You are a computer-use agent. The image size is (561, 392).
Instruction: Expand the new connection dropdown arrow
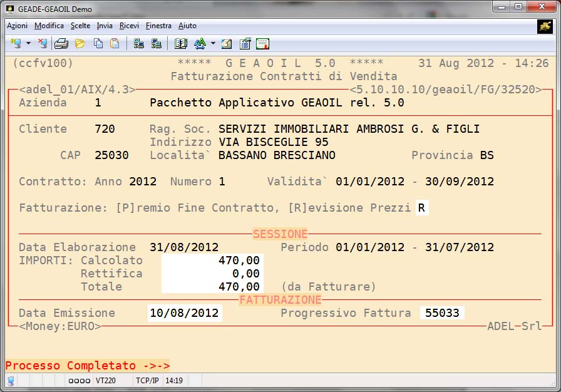(x=28, y=44)
